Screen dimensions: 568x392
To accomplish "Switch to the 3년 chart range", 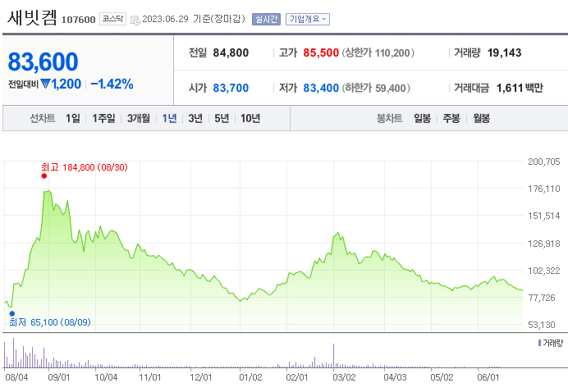I will [x=195, y=118].
